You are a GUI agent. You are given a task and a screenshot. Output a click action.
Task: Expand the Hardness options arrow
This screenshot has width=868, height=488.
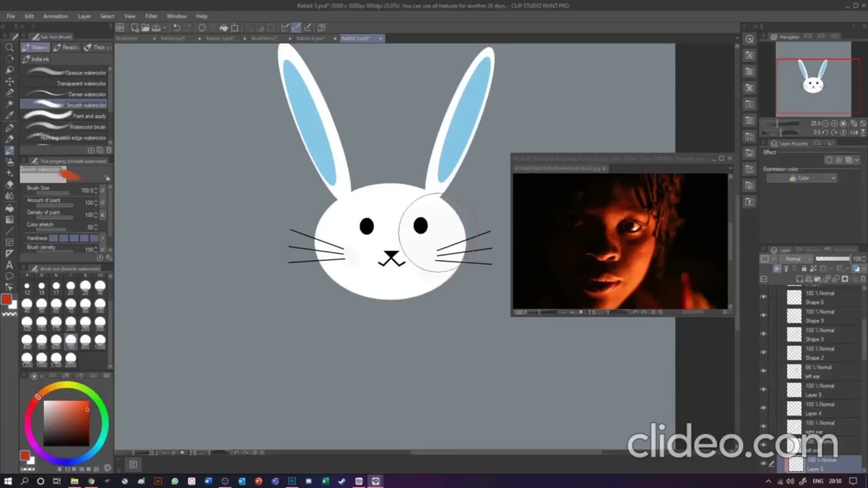[103, 238]
